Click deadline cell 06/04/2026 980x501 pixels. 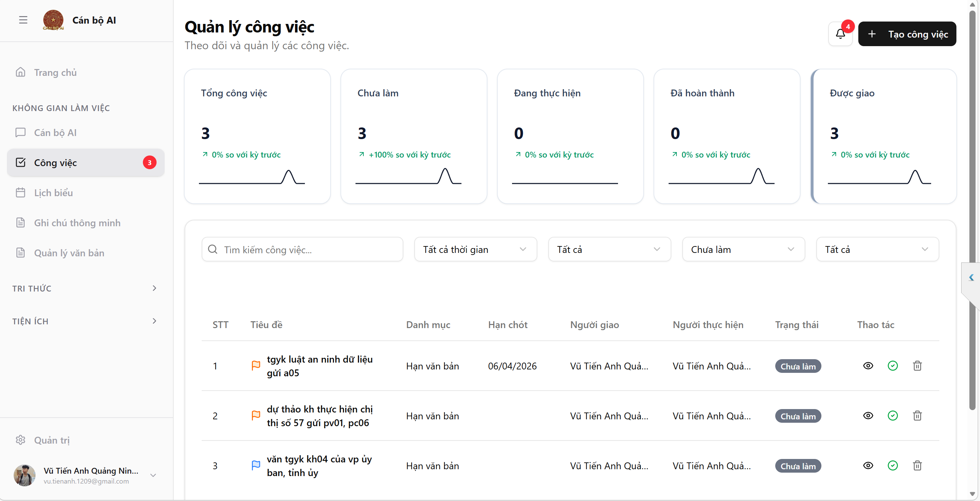512,366
